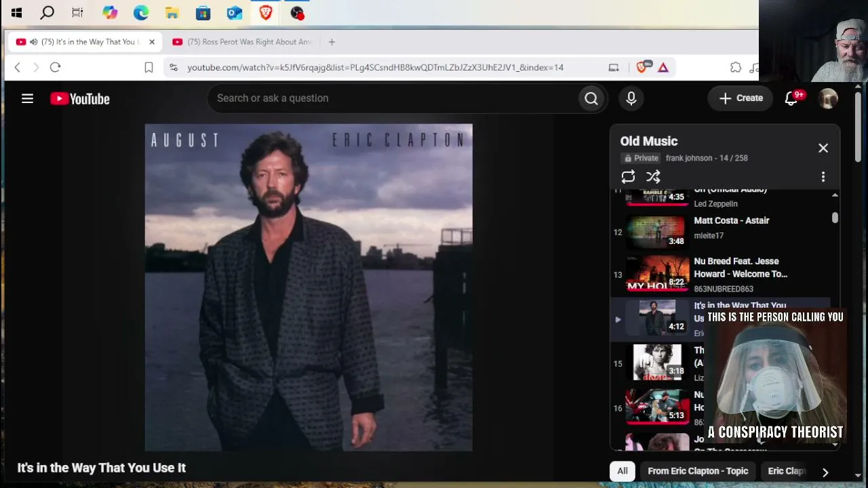Click the Eric Clapton August video player

click(309, 287)
